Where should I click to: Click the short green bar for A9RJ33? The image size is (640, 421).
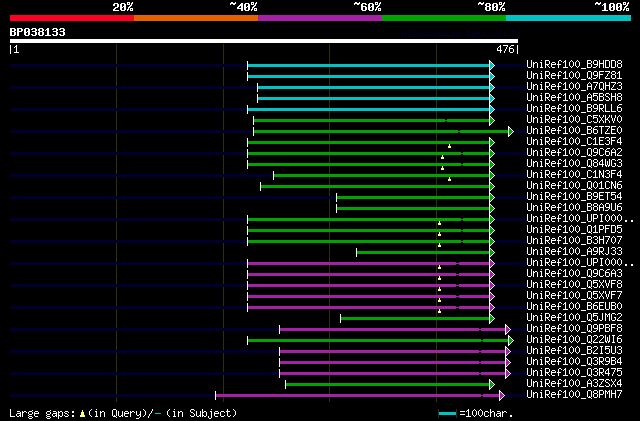tap(423, 253)
